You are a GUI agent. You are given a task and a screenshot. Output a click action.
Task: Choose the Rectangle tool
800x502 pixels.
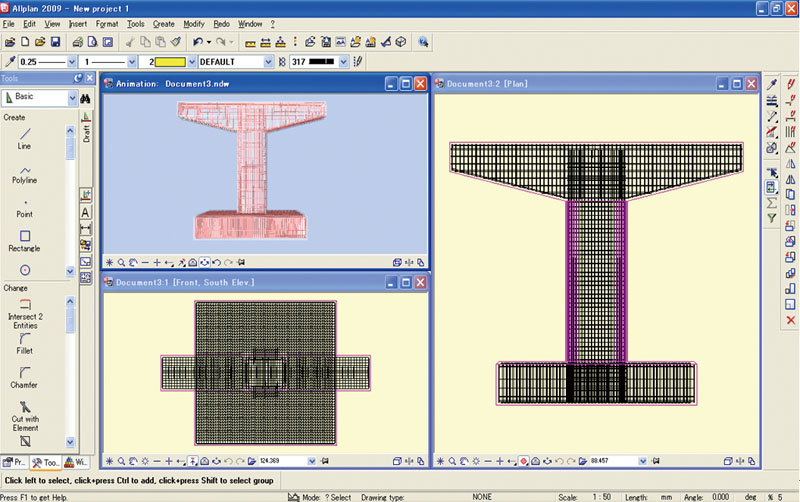[25, 238]
